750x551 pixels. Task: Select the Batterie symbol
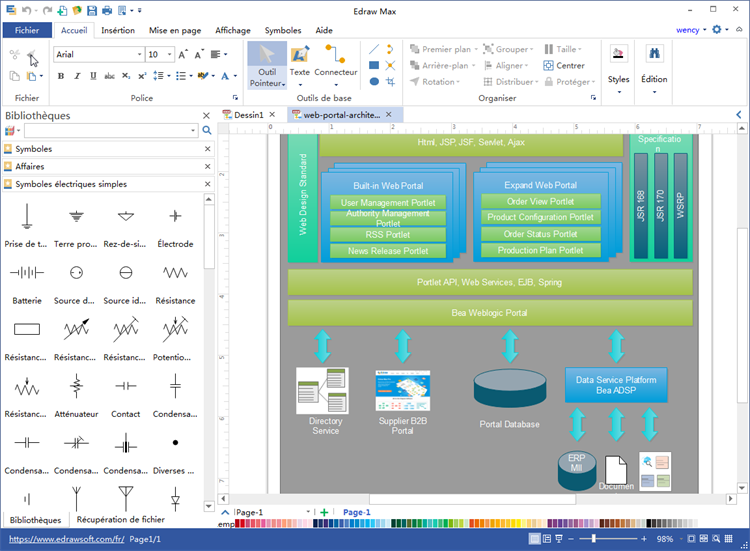pos(27,280)
